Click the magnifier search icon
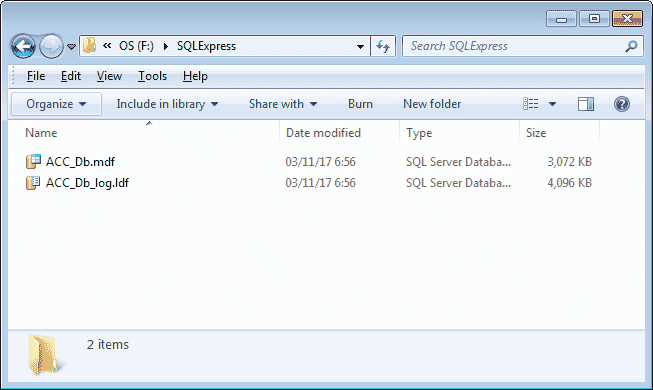The image size is (653, 390). pyautogui.click(x=631, y=46)
